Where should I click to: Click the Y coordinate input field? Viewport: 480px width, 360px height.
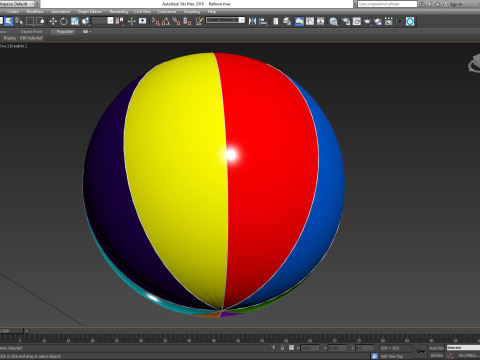pyautogui.click(x=338, y=348)
